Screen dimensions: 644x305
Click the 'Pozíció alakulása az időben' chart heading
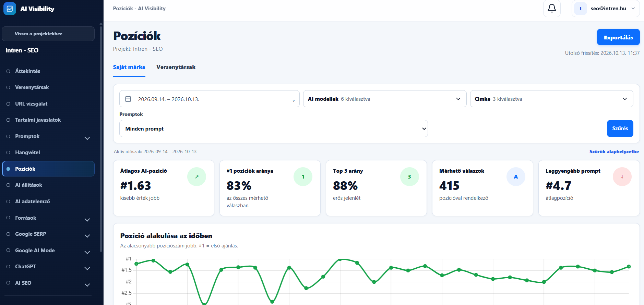click(166, 236)
